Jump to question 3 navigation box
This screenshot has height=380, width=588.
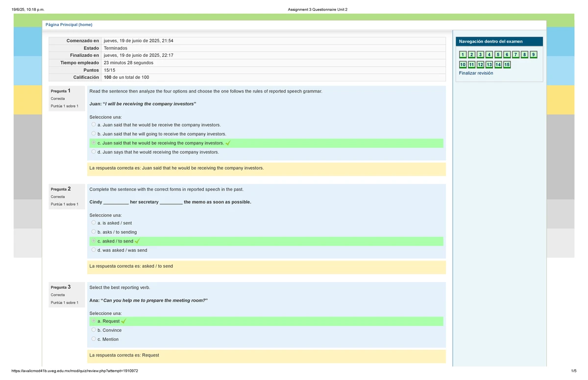tap(480, 54)
